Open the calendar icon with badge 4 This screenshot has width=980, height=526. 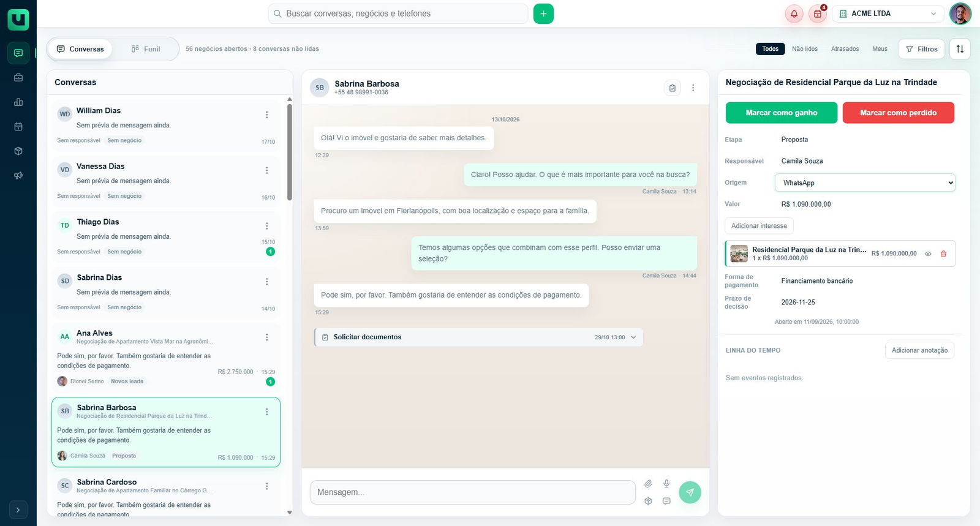[x=817, y=13]
